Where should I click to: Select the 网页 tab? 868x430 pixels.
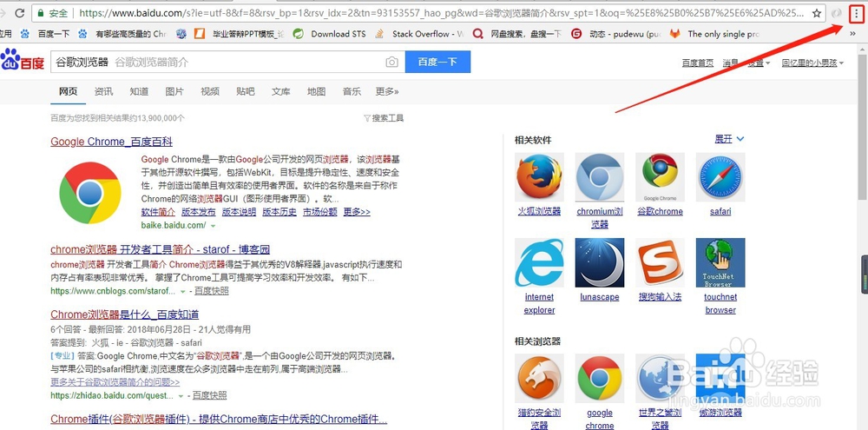[68, 91]
